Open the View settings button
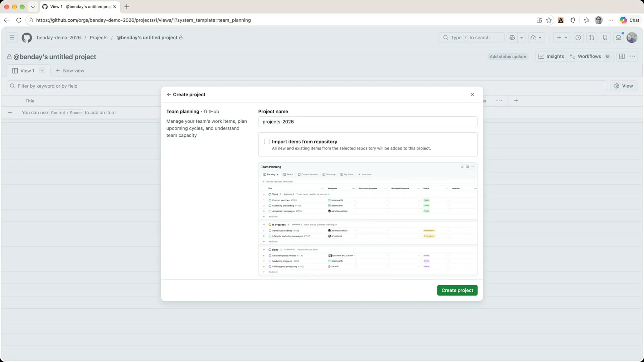Image resolution: width=644 pixels, height=362 pixels. (624, 86)
